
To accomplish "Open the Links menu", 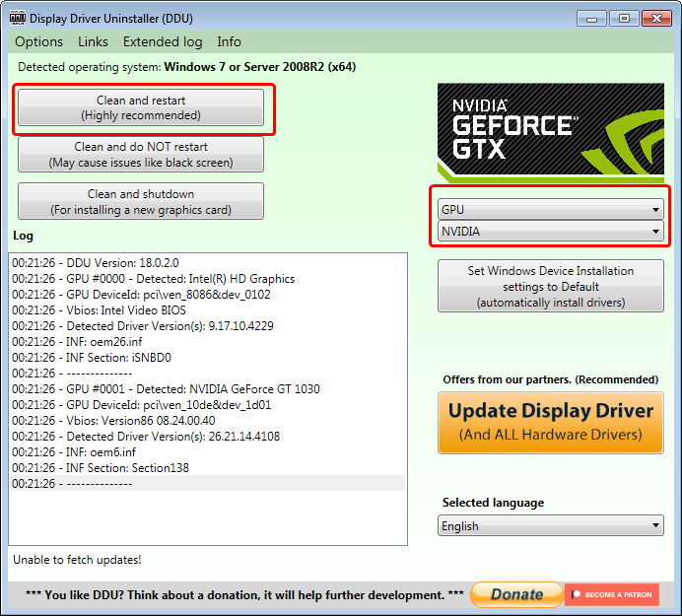I will 93,41.
